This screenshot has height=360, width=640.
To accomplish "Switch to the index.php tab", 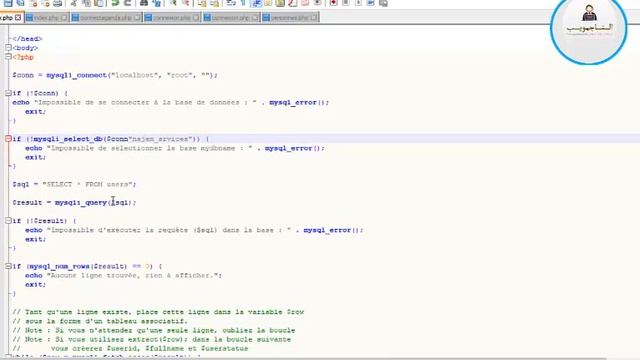I will tap(46, 18).
